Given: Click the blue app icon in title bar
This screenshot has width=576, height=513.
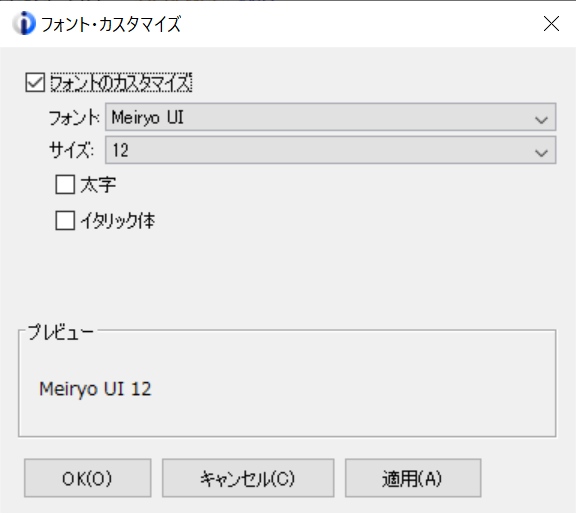Looking at the screenshot, I should (24, 24).
